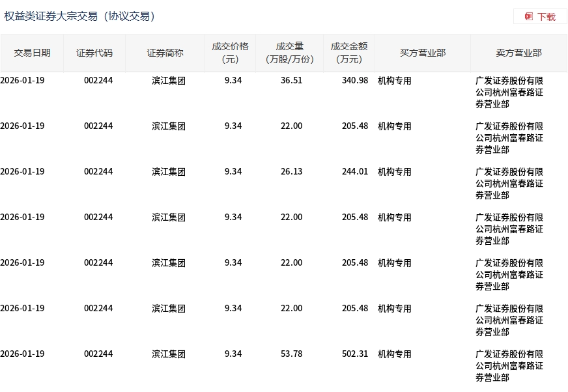Select the 卖方营业部 column header

518,53
